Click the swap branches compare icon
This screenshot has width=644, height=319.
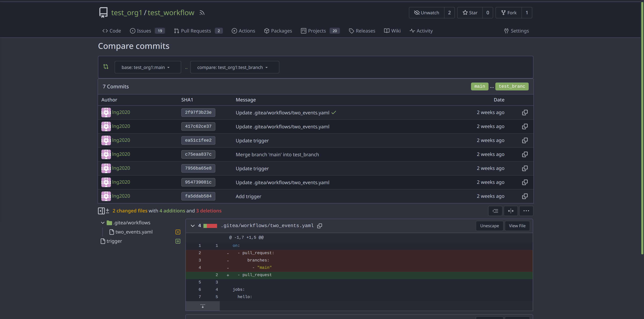[106, 67]
